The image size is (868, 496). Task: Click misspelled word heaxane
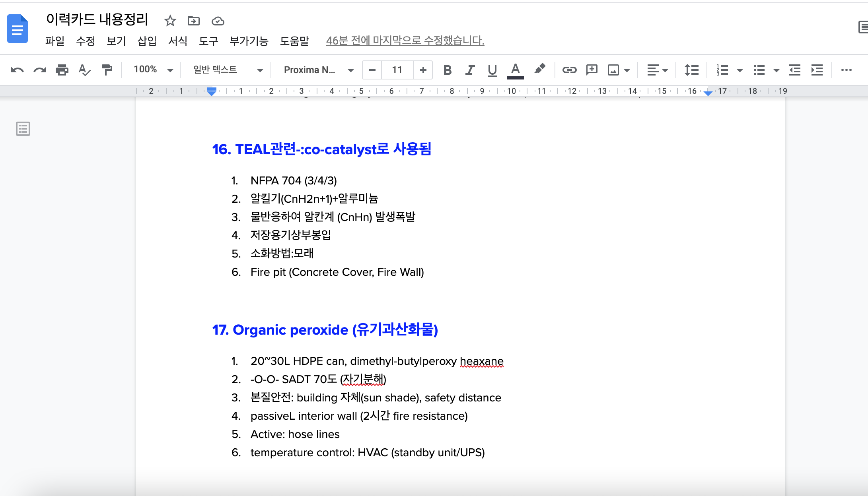481,361
